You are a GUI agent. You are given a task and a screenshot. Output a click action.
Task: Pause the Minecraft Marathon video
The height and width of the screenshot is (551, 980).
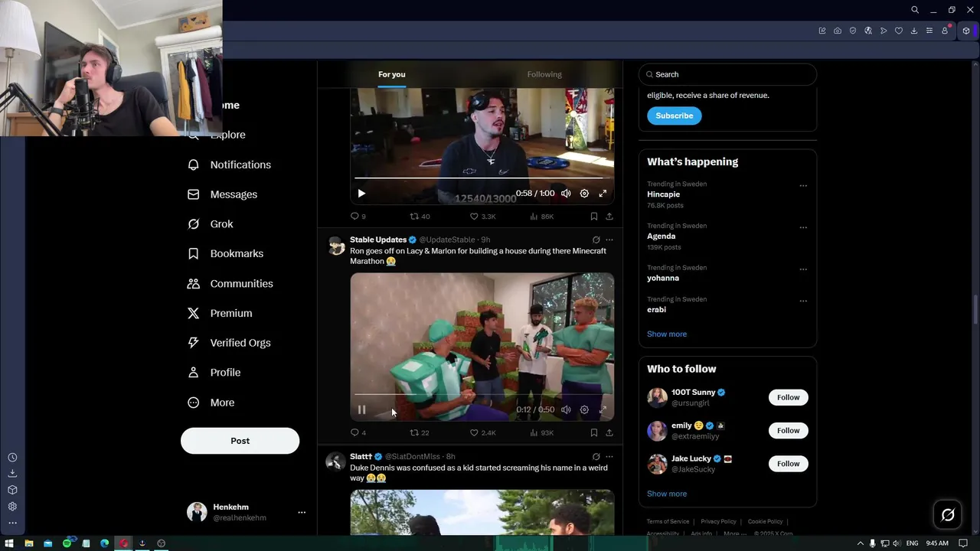coord(361,409)
